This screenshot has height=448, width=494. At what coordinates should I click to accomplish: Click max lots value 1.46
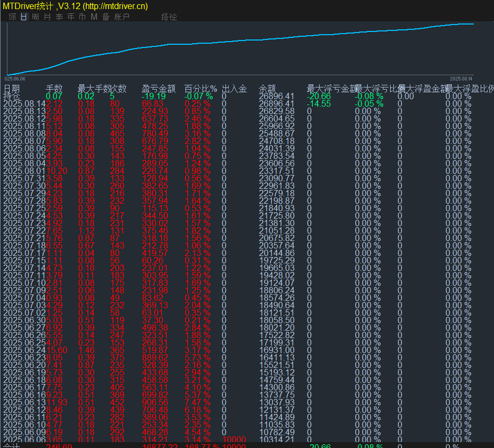pos(86,350)
